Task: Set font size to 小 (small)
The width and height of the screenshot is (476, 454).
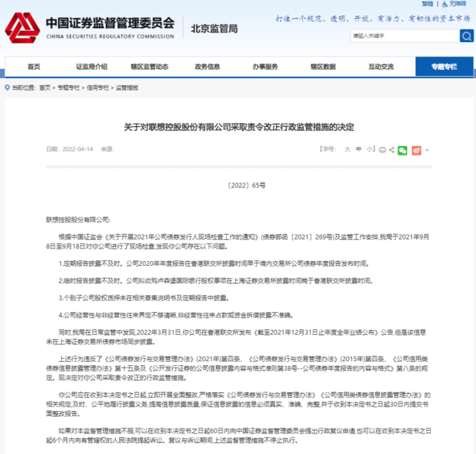Action: coord(370,149)
